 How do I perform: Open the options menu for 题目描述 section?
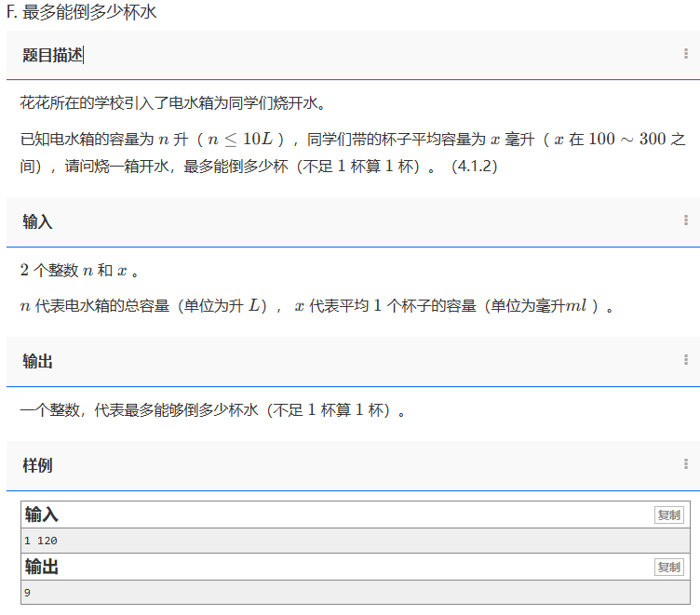point(686,54)
